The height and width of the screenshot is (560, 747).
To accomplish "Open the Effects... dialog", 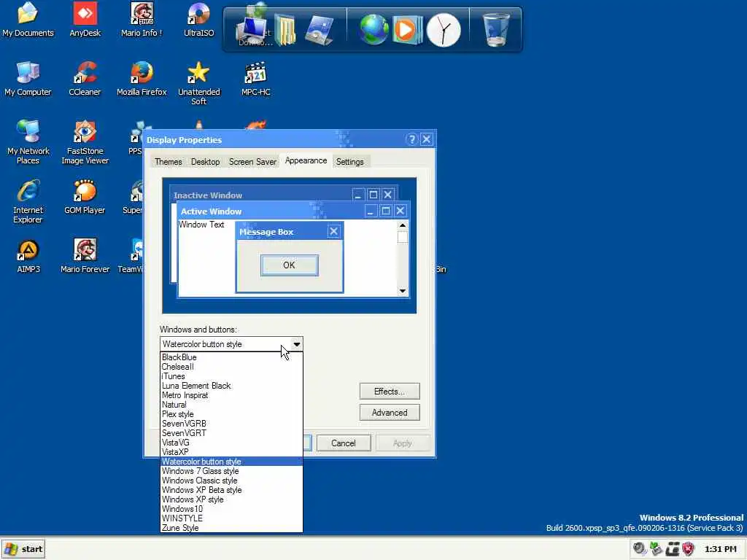I will click(390, 392).
